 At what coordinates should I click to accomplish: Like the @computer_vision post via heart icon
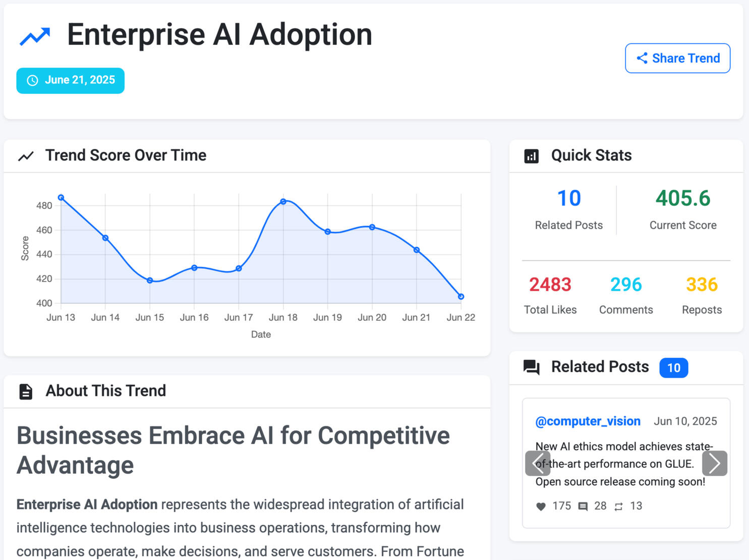[541, 506]
